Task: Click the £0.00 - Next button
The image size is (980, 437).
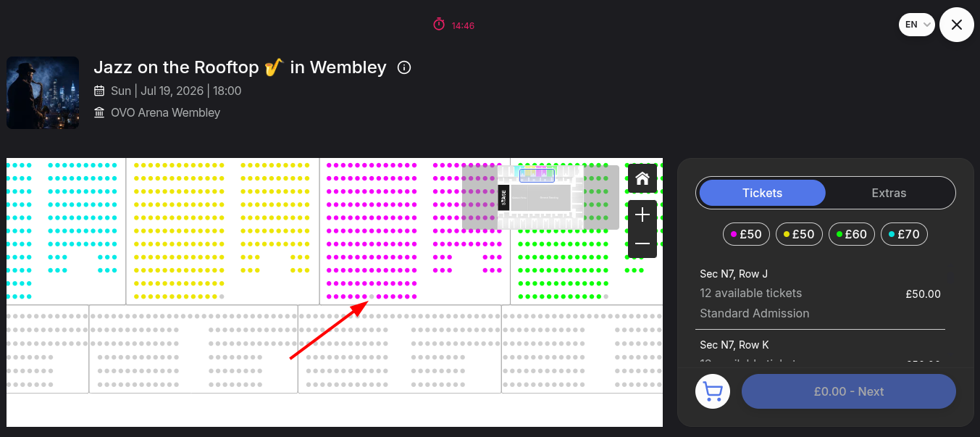Action: (x=849, y=391)
